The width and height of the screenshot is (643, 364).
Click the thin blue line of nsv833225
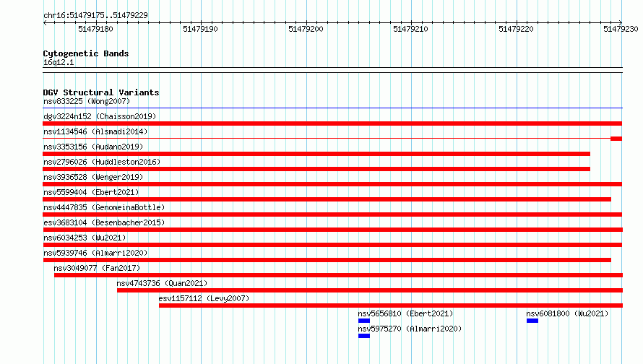coord(332,108)
